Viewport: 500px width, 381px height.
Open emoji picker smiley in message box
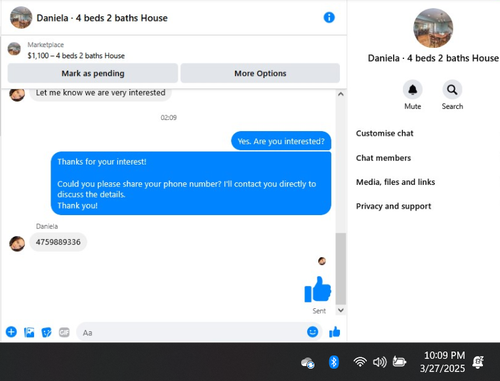pos(312,332)
